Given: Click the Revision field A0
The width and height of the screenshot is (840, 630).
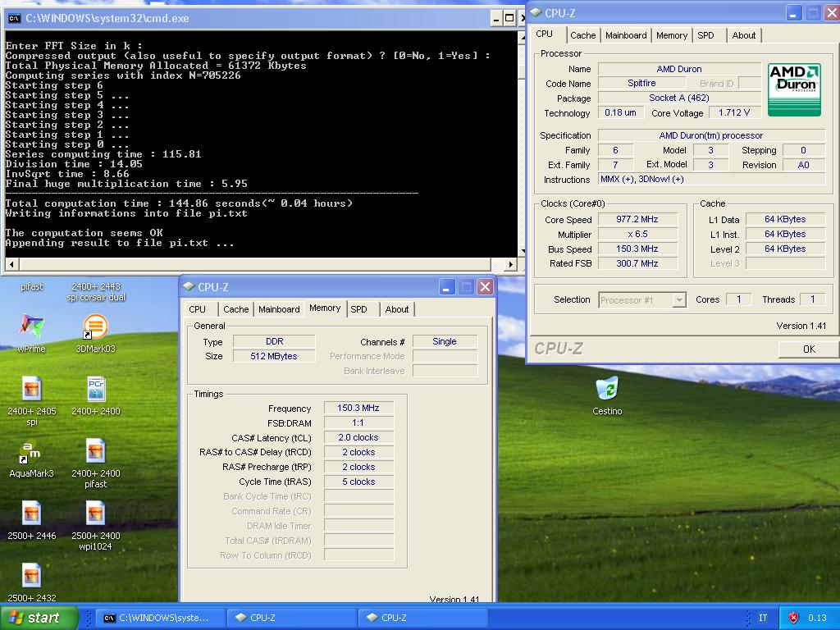Looking at the screenshot, I should (x=804, y=165).
